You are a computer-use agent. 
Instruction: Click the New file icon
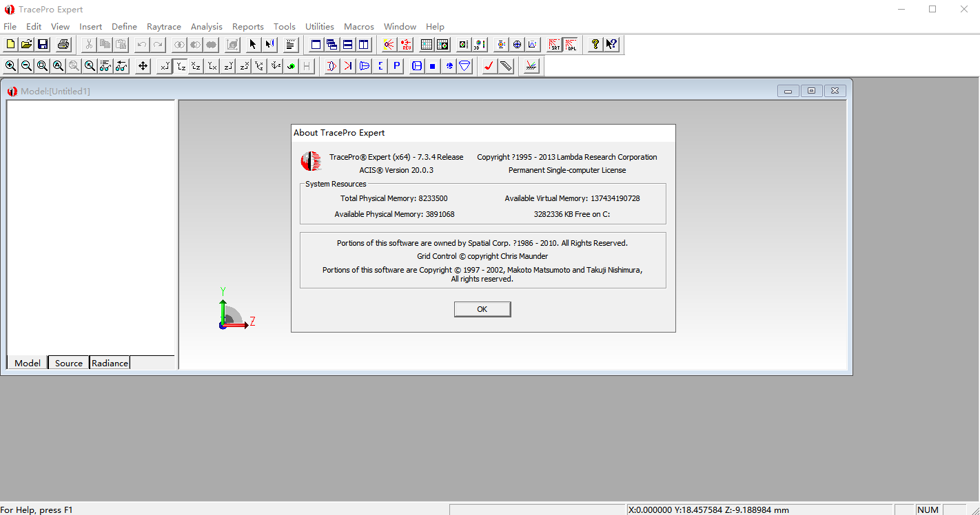pos(10,45)
